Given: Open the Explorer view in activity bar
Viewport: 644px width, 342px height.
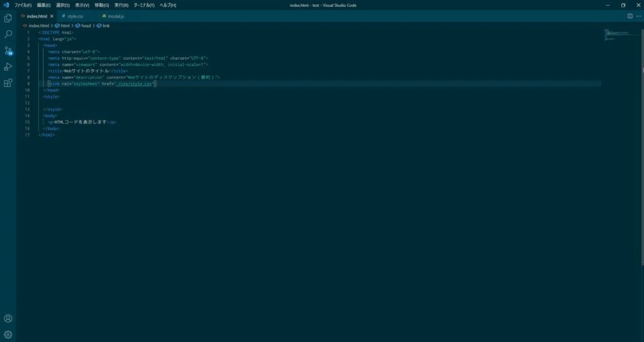Looking at the screenshot, I should [x=8, y=18].
